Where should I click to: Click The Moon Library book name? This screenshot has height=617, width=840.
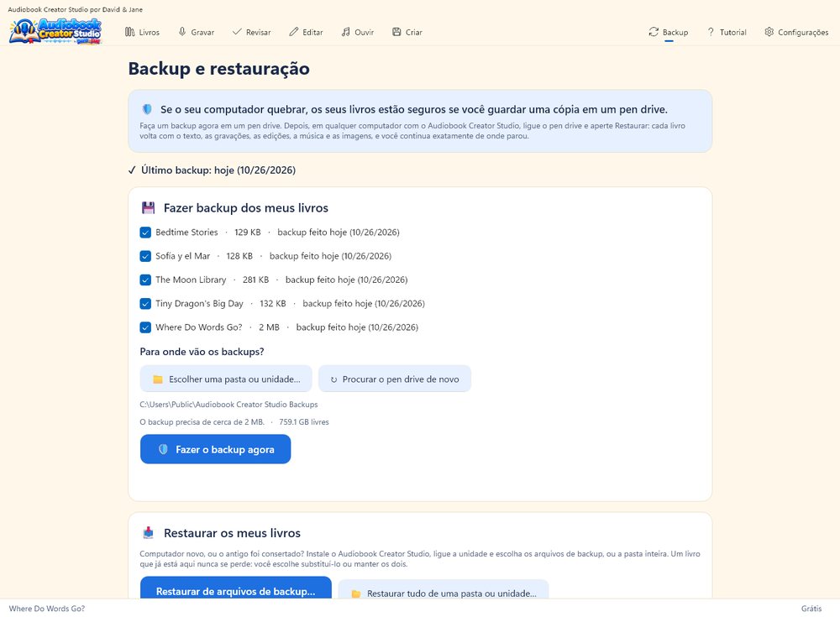coord(191,280)
